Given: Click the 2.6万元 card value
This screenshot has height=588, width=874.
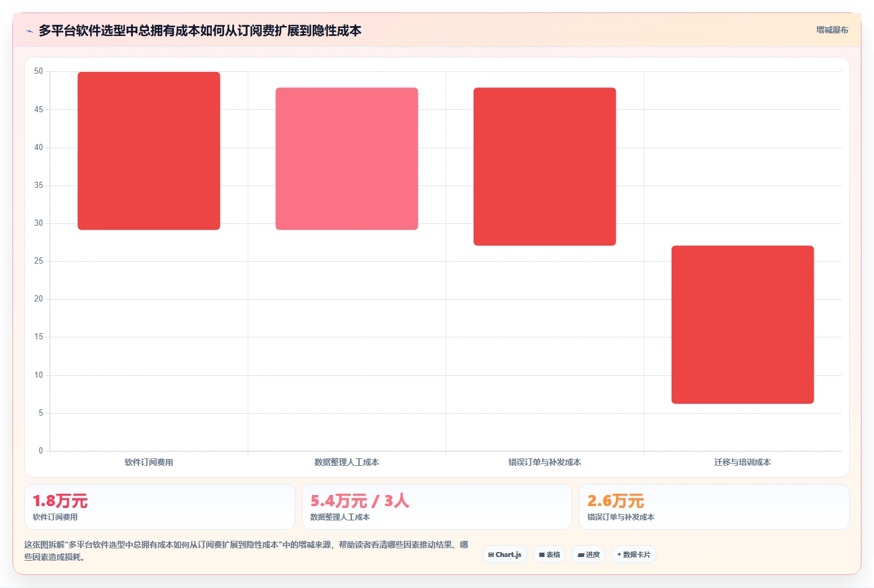Looking at the screenshot, I should click(x=616, y=501).
